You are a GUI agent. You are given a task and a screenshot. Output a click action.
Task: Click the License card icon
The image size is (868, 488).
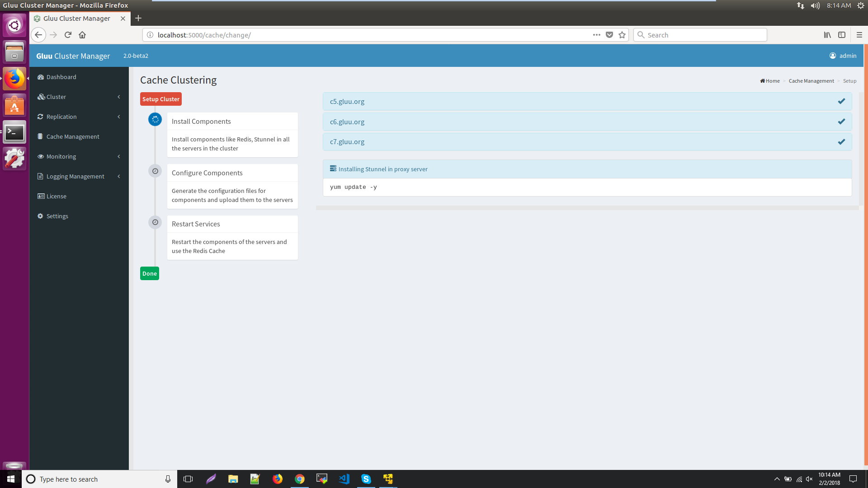(41, 196)
